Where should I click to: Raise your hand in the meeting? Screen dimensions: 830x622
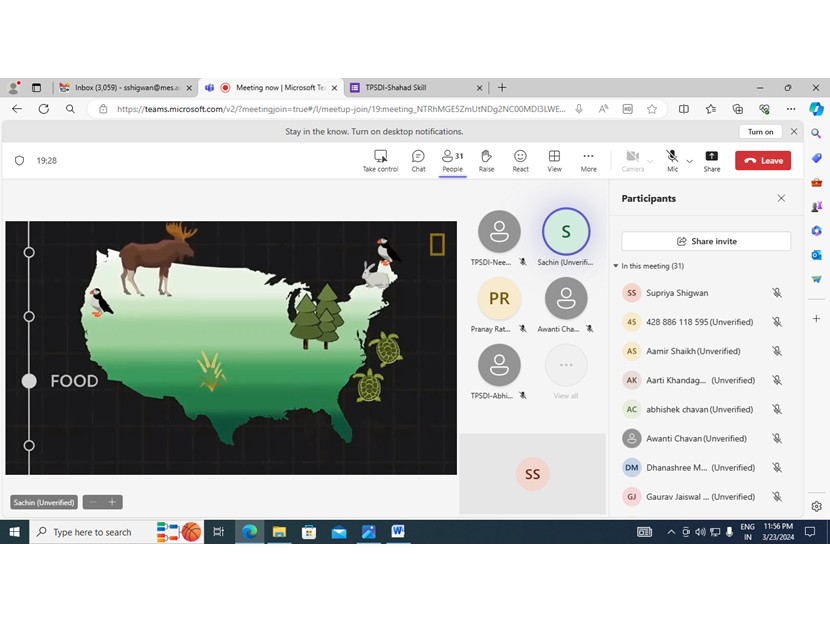486,157
